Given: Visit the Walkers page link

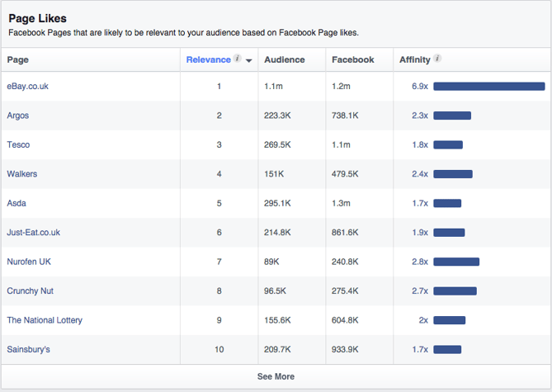Looking at the screenshot, I should pos(21,174).
